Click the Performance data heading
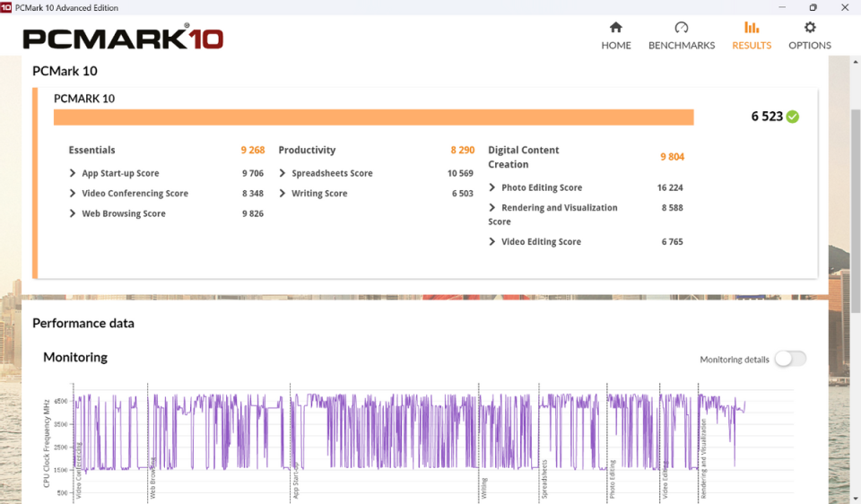This screenshot has height=504, width=861. click(83, 324)
